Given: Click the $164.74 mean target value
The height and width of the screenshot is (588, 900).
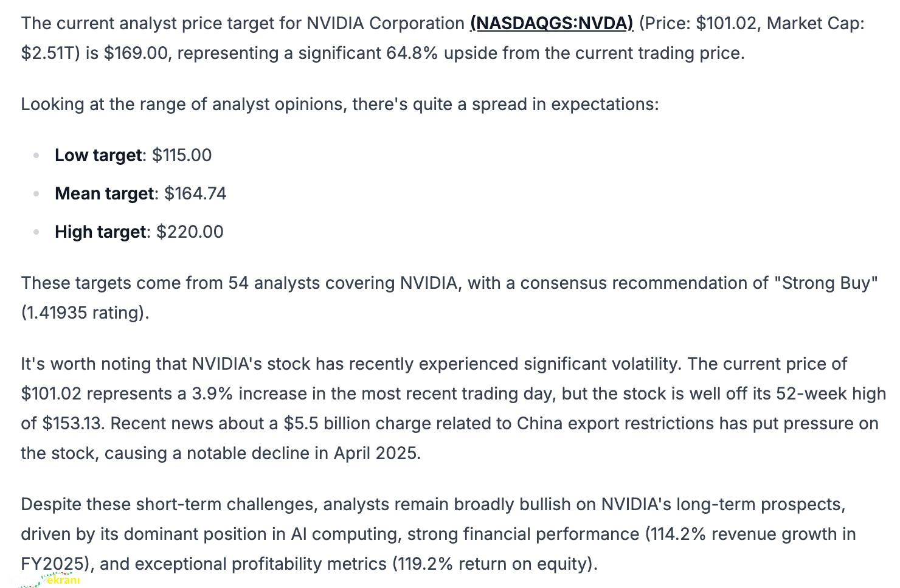Looking at the screenshot, I should click(195, 193).
